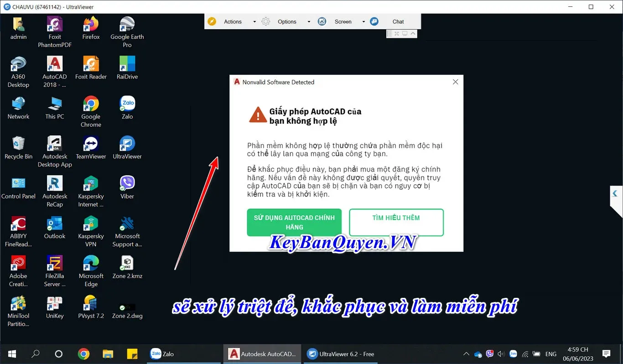Image resolution: width=623 pixels, height=364 pixels.
Task: Open the Options dropdown arrow
Action: (308, 21)
